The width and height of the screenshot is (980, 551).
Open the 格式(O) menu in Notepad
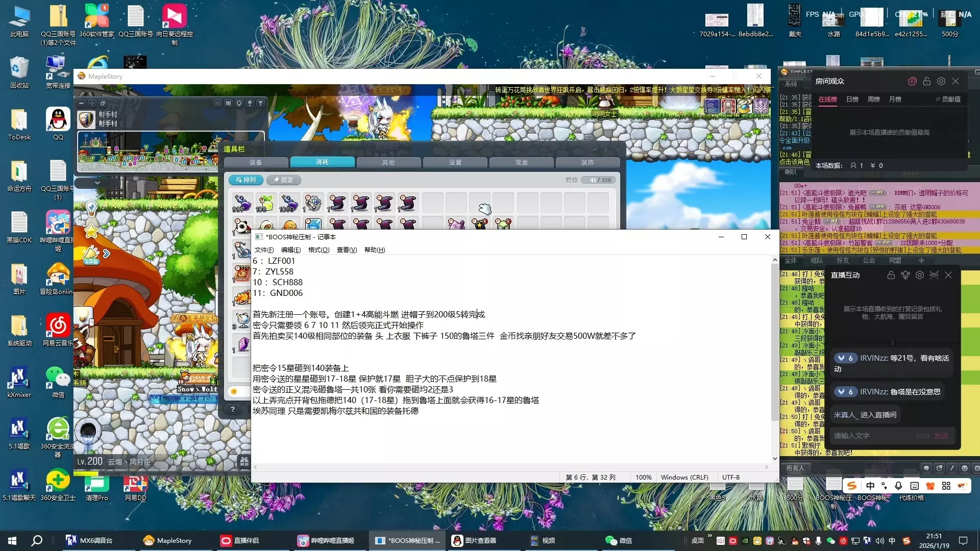pos(318,250)
